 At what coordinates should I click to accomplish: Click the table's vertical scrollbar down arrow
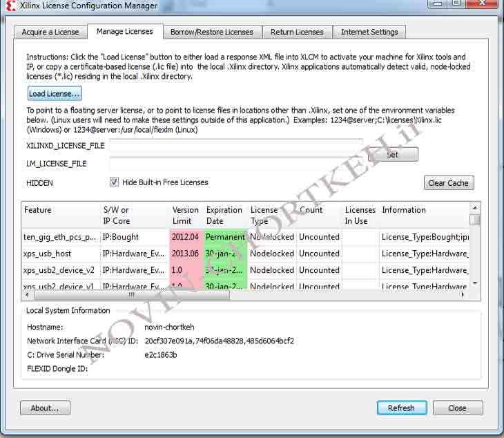coord(475,283)
